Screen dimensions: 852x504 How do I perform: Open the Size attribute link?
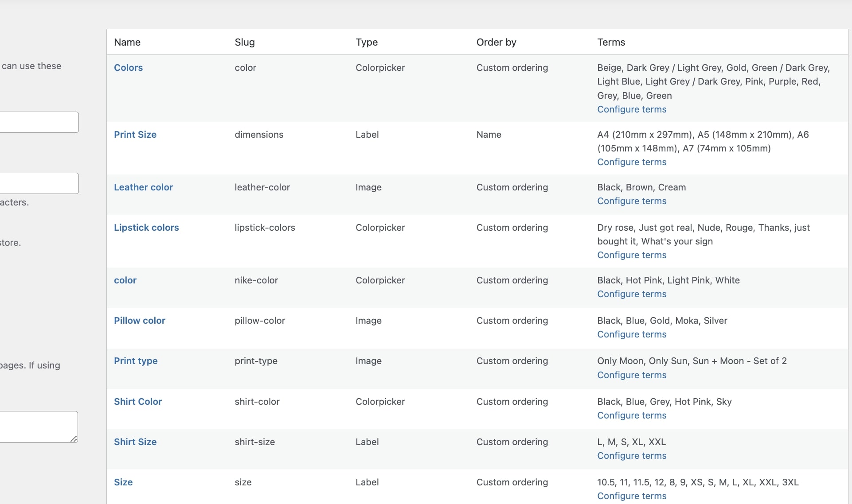click(123, 482)
